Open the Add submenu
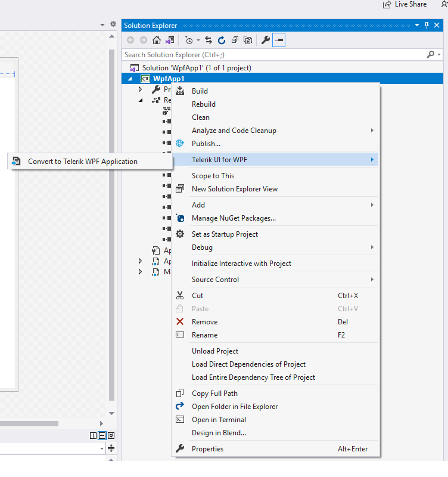The image size is (448, 477). tap(275, 205)
